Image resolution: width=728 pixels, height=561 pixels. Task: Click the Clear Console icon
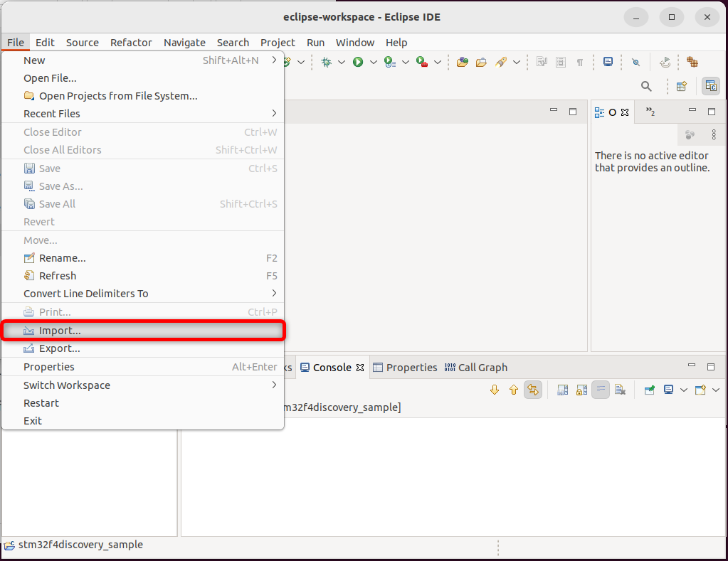tap(620, 390)
